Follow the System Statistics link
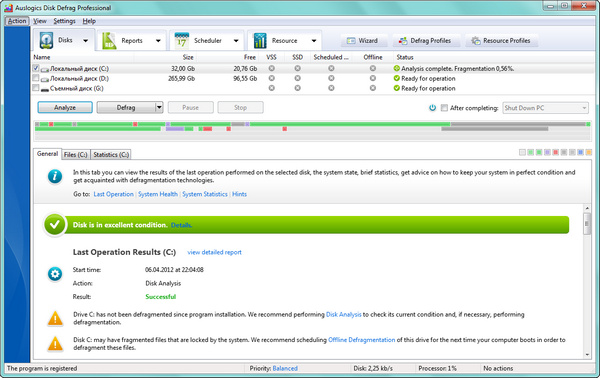 (205, 194)
